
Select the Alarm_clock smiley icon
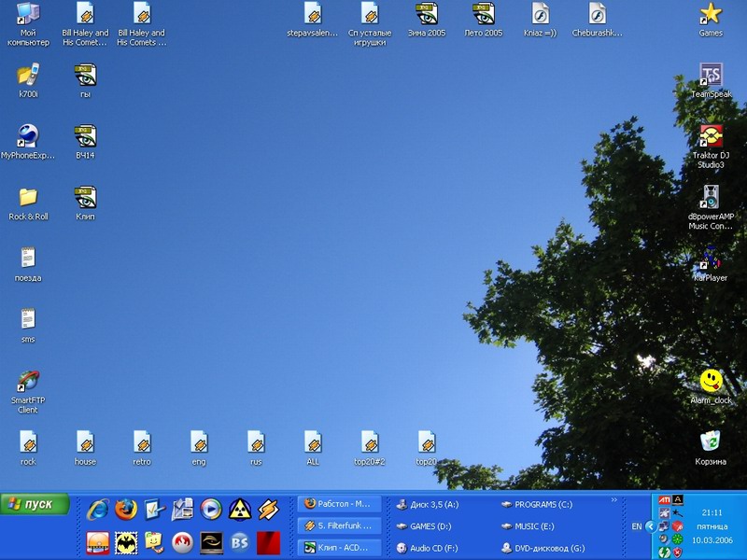point(711,381)
